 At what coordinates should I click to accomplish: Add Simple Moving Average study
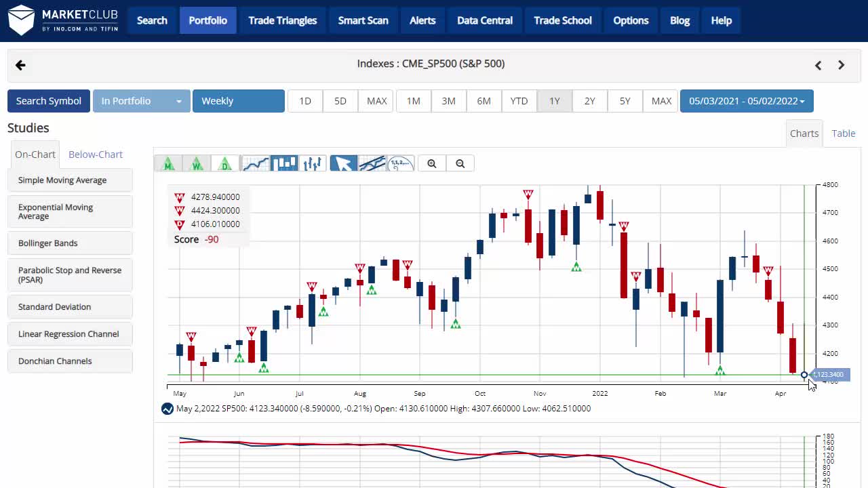tap(70, 180)
